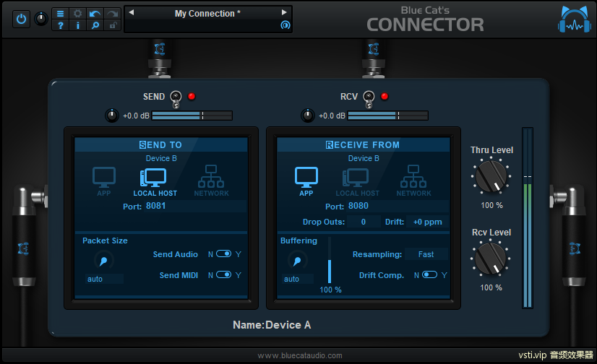
Task: Click the Rcv Level knob
Action: [x=491, y=259]
